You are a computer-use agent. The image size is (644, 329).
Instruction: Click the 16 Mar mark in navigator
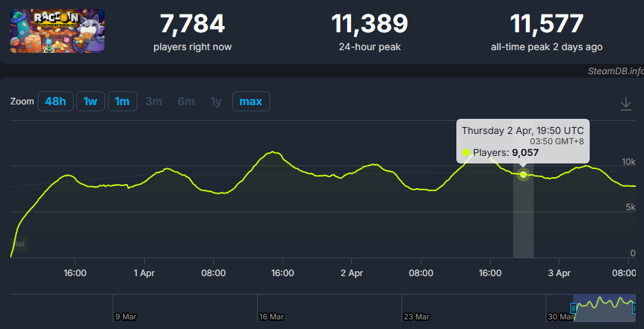[x=271, y=317]
